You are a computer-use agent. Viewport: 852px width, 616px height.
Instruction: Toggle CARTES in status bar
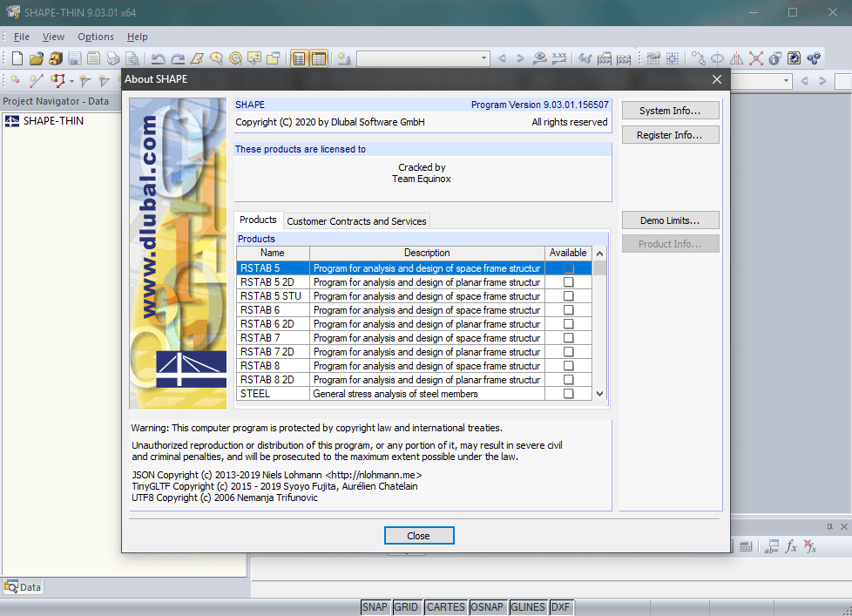tap(445, 606)
